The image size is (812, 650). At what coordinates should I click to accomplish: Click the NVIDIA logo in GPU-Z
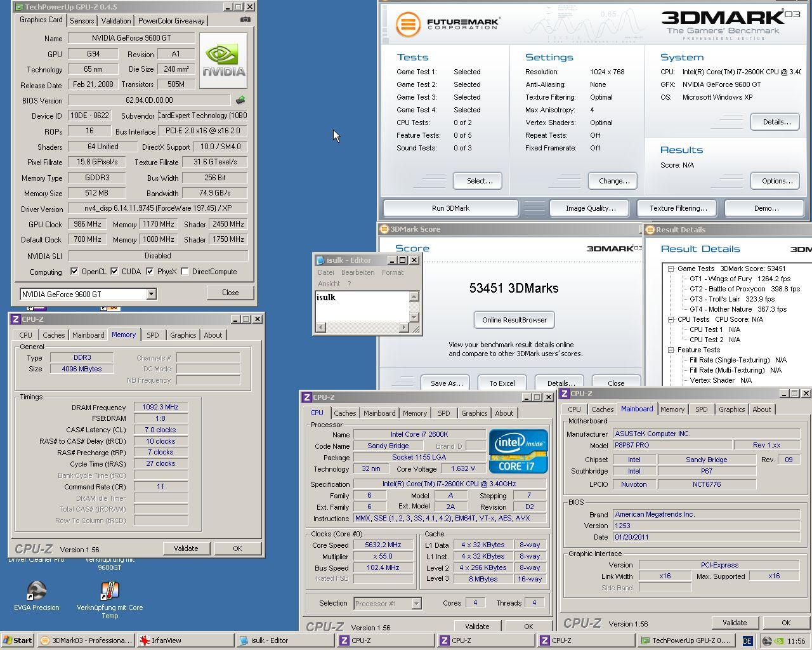(224, 60)
